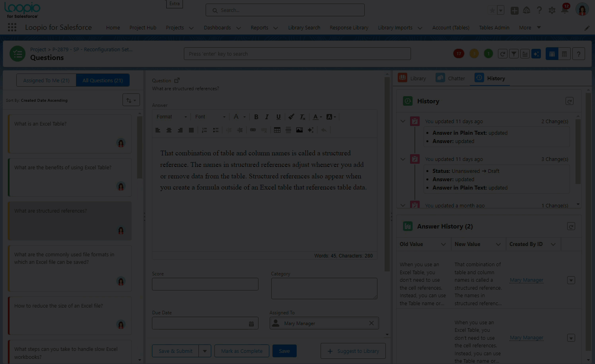Click Suggest to Library button
The width and height of the screenshot is (595, 364).
353,351
